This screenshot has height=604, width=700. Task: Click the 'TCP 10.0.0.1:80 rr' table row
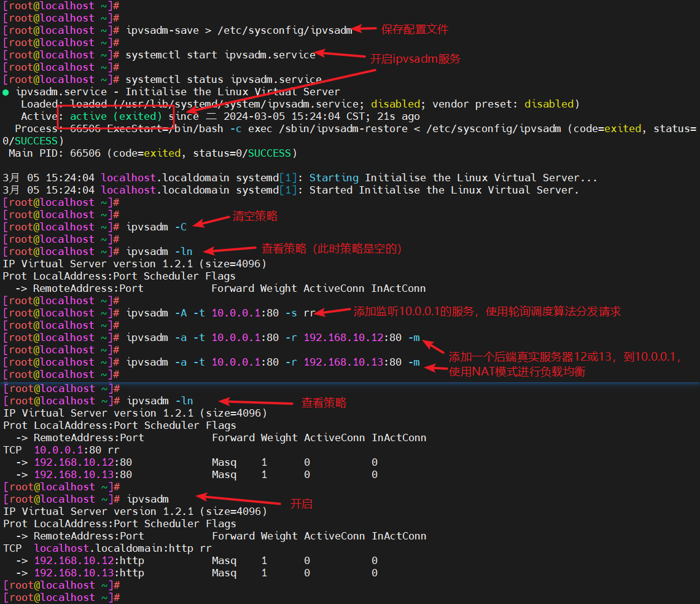(61, 450)
